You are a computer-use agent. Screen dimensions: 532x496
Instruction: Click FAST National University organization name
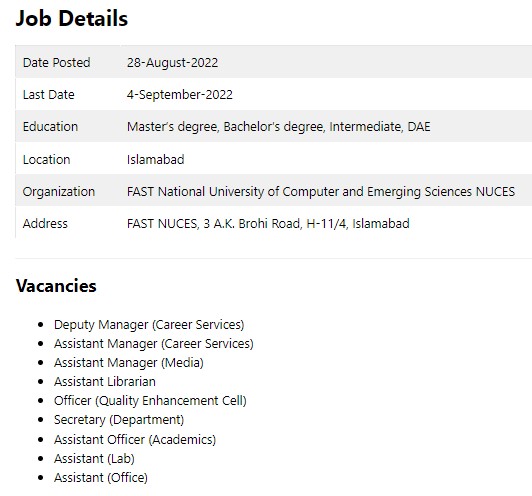[x=321, y=192]
